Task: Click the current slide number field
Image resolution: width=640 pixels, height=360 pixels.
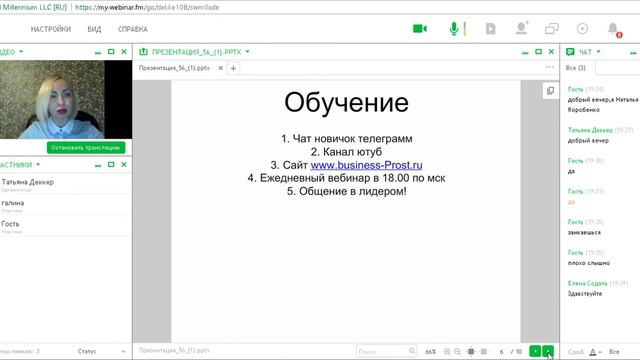Action: [501, 351]
